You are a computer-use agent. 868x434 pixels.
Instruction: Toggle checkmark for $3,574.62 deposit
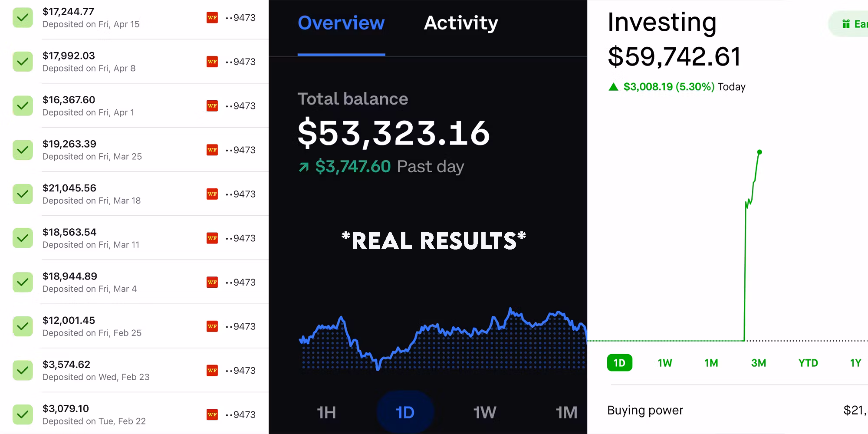[23, 370]
